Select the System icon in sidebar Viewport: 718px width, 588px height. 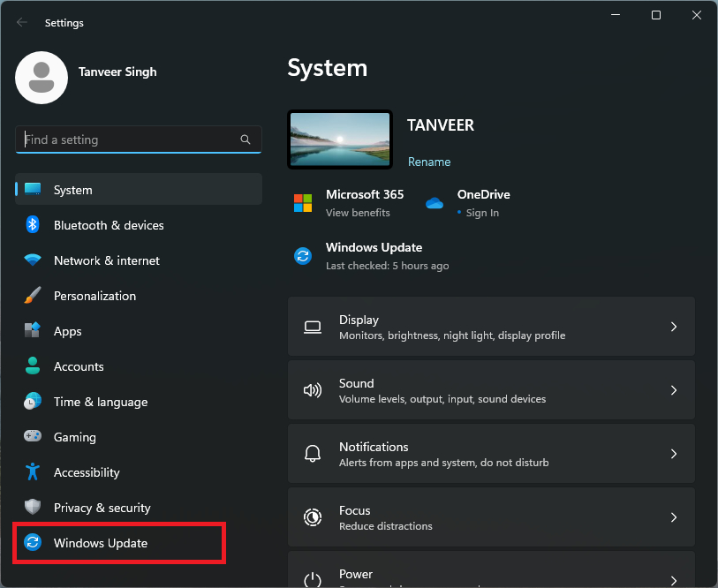point(33,190)
